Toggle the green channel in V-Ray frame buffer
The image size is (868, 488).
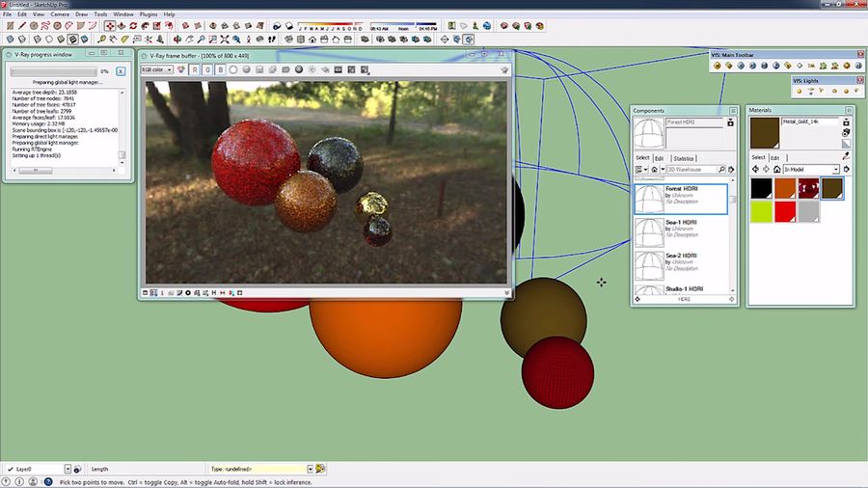[207, 69]
